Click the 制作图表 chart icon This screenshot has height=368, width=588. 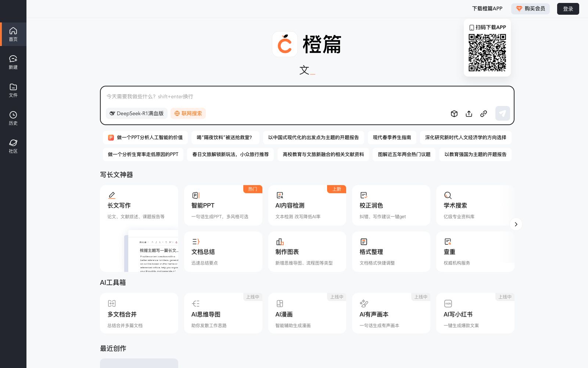(280, 242)
